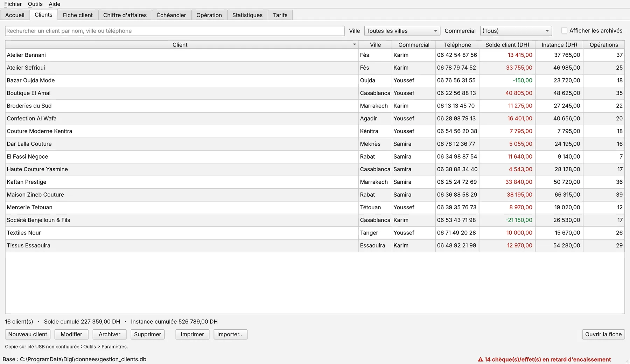Image resolution: width=630 pixels, height=364 pixels.
Task: Select Société Benjelloun & Fils row
Action: point(315,220)
